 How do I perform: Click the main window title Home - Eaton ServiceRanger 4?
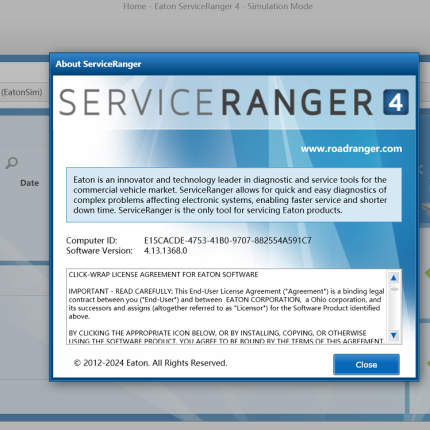(218, 6)
